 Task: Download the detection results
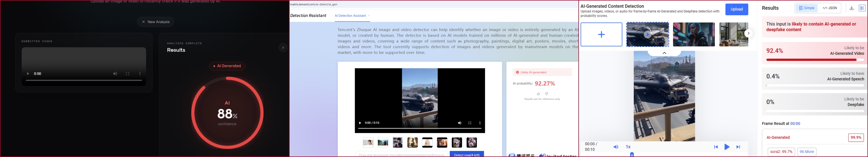pos(851,9)
